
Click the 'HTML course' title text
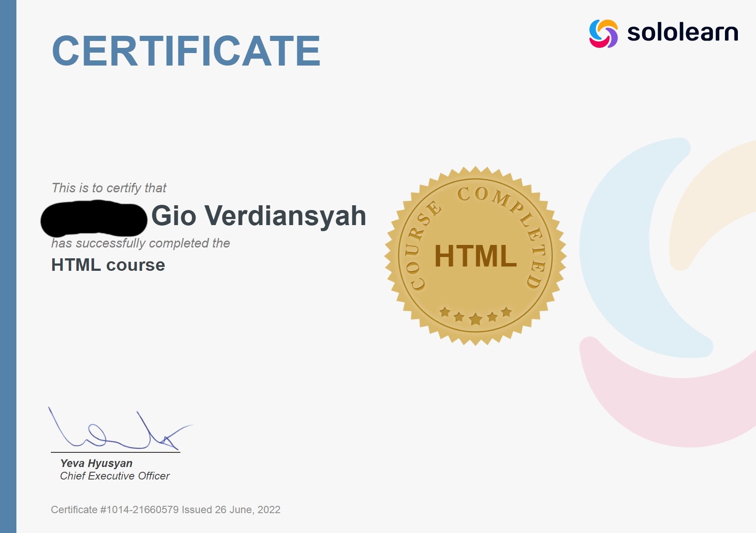[108, 265]
